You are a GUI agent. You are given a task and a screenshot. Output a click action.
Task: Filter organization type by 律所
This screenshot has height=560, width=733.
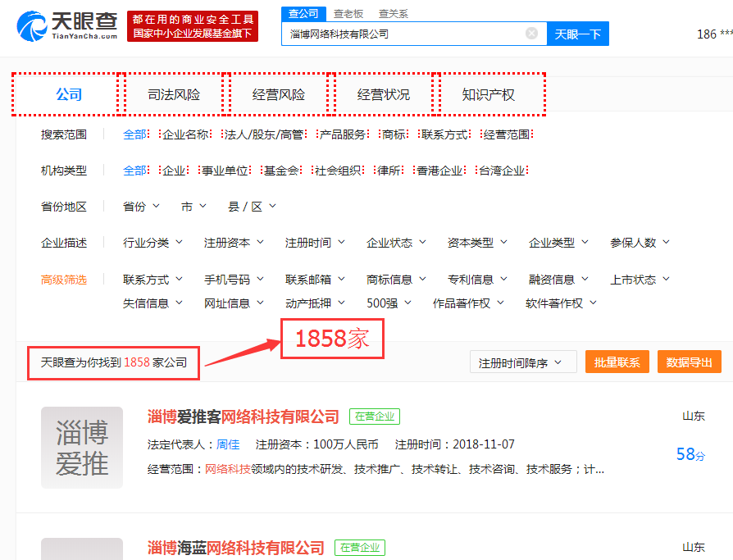point(389,171)
